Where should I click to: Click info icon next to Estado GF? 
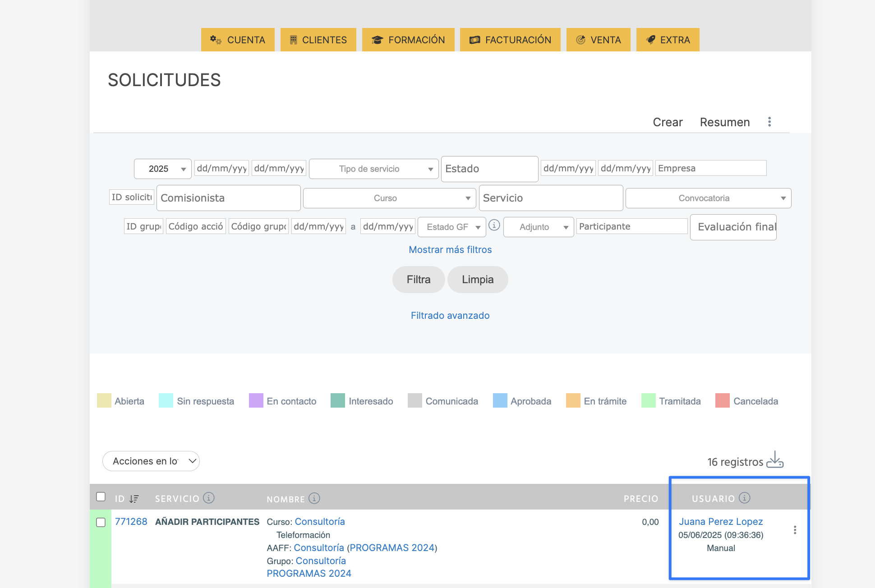click(494, 225)
